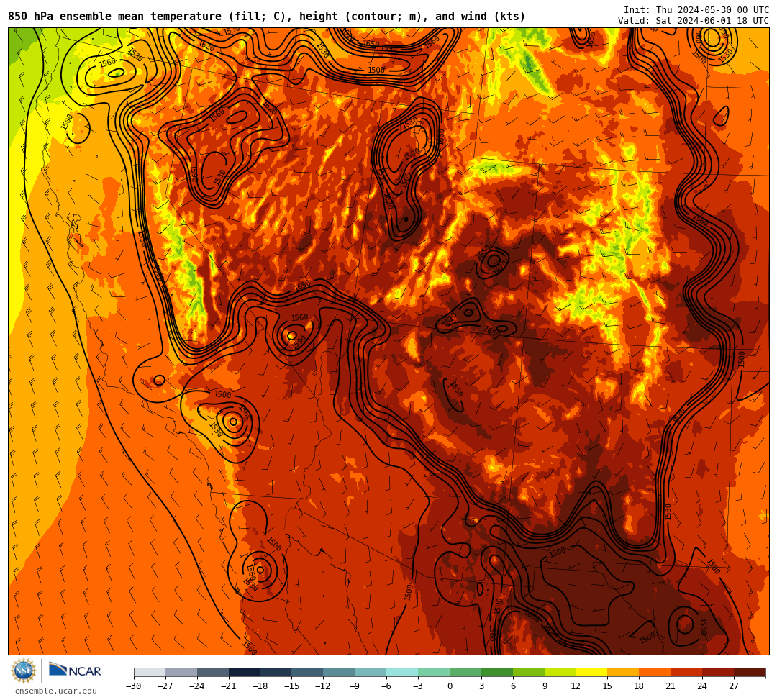Select the 850 hPa ensemble mean title
The image size is (777, 700).
[x=267, y=17]
